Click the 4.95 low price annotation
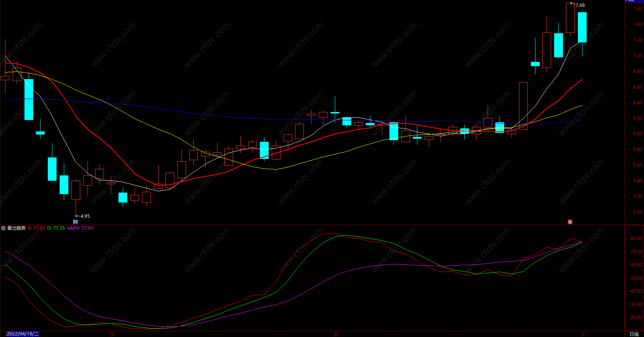 [85, 216]
